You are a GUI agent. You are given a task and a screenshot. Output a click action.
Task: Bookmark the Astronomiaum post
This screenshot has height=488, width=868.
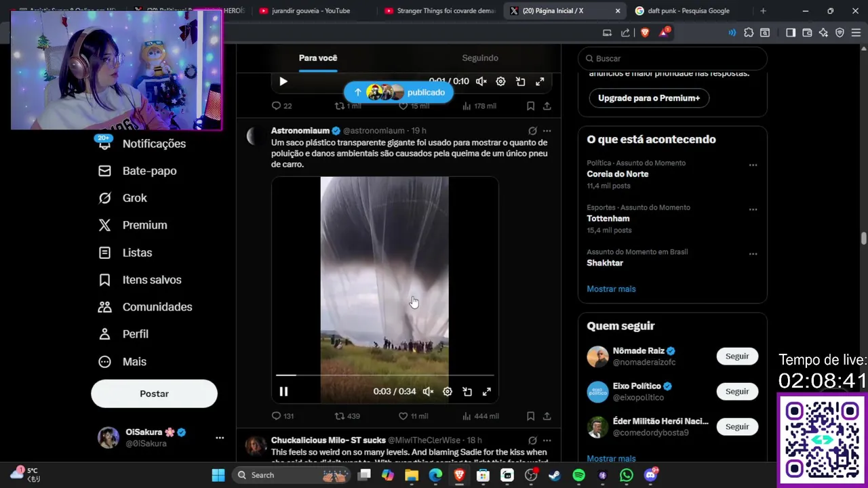click(x=530, y=416)
